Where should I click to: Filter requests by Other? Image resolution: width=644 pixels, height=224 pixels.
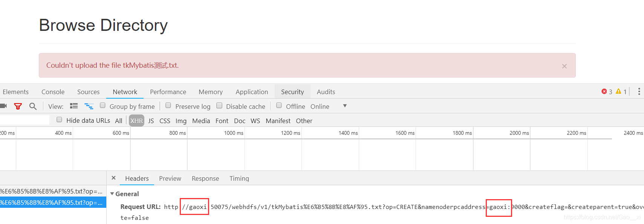[304, 121]
